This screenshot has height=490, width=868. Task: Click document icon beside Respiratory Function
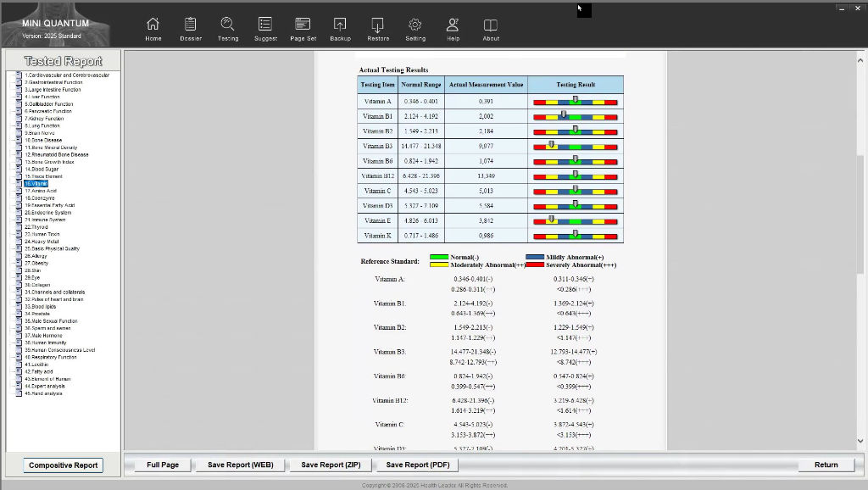[19, 357]
